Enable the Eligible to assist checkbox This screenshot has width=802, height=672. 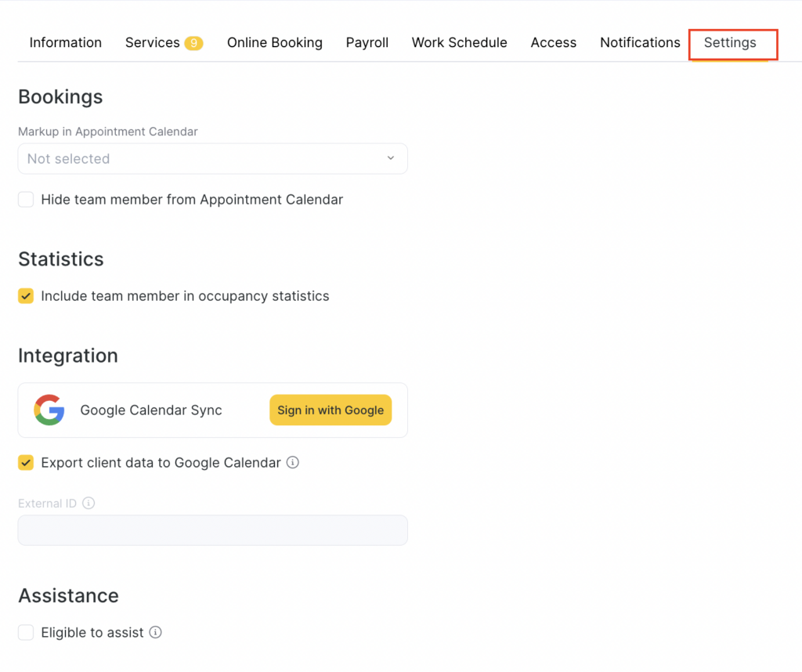(x=26, y=633)
